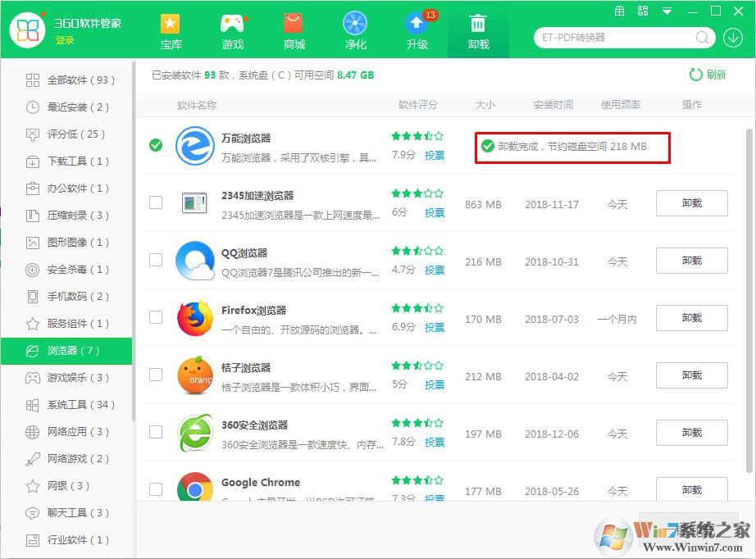
Task: Select 浏览器 (7) category
Action: point(66,351)
